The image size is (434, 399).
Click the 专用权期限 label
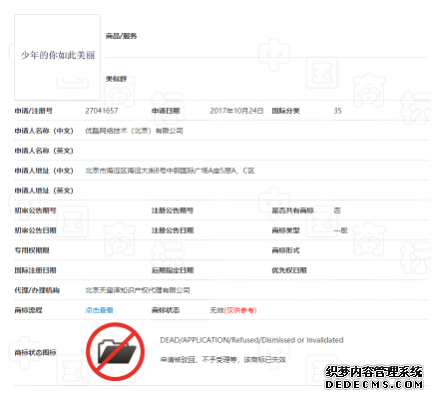32,250
